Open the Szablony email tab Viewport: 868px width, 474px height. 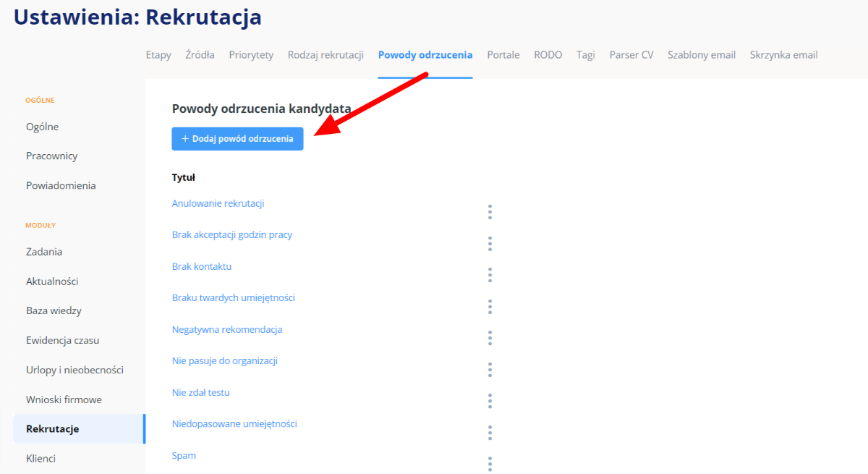(701, 55)
